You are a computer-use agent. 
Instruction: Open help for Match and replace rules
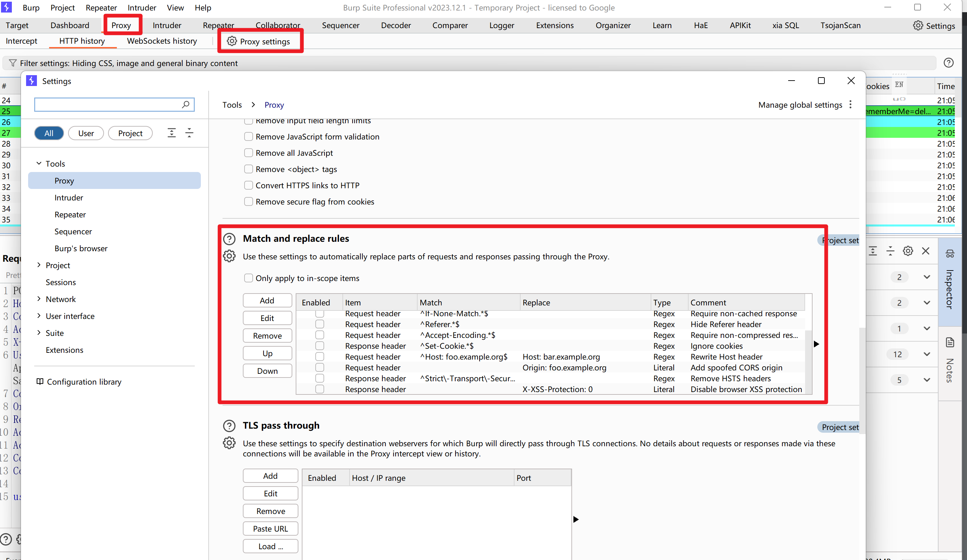[x=229, y=239]
